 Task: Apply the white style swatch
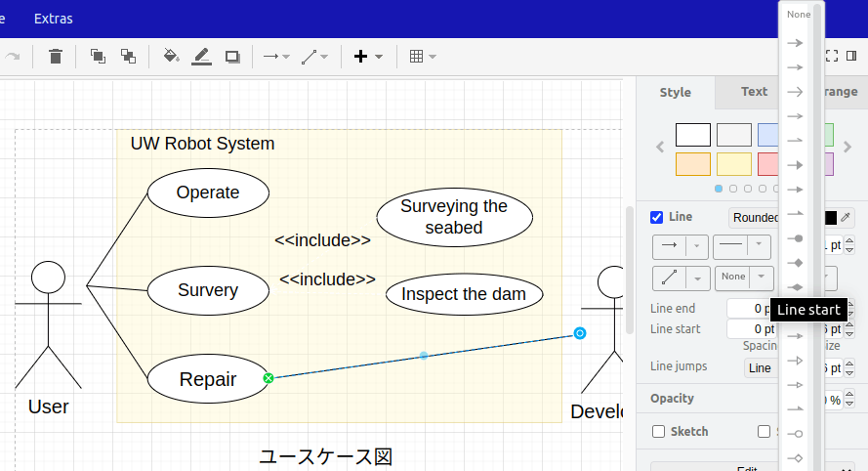click(x=693, y=135)
